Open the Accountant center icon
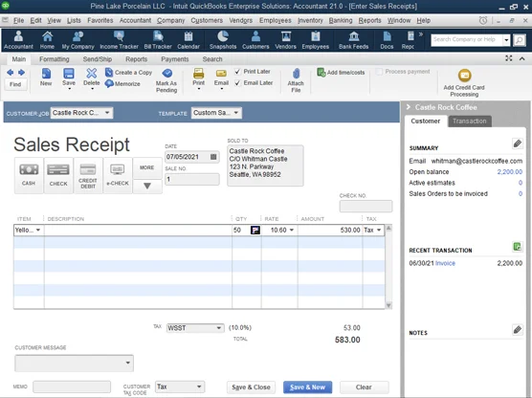The image size is (532, 398). tap(18, 40)
